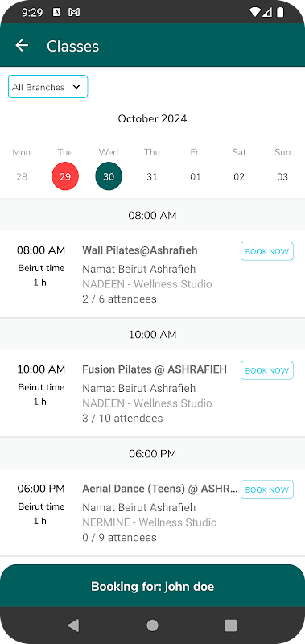The image size is (305, 644).
Task: Pick Saturday 02 date
Action: tap(239, 176)
